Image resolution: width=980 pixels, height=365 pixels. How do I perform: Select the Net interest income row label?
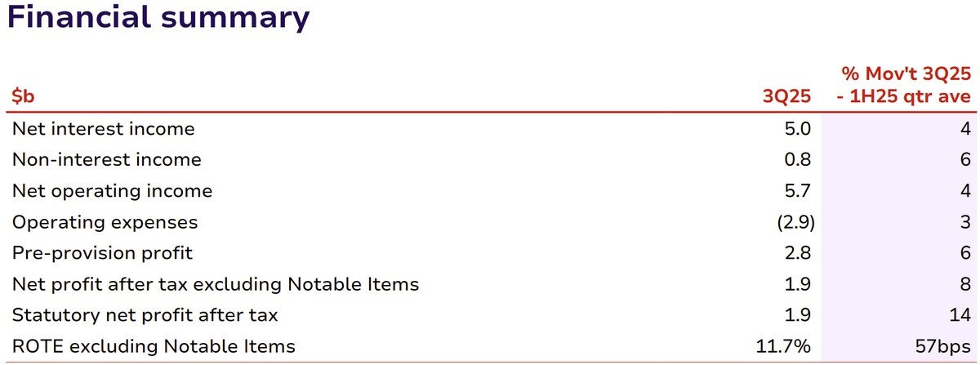pyautogui.click(x=104, y=128)
